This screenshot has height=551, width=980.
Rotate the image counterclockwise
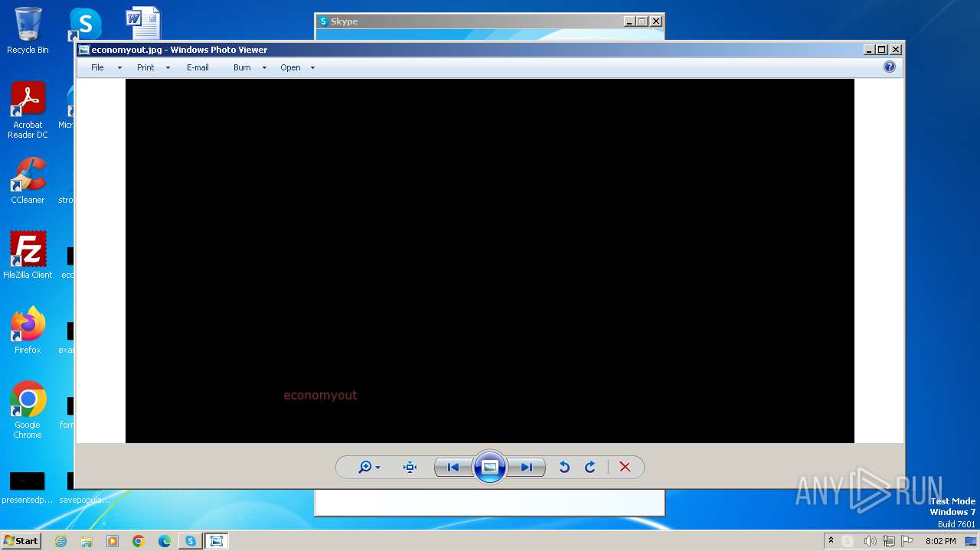564,468
